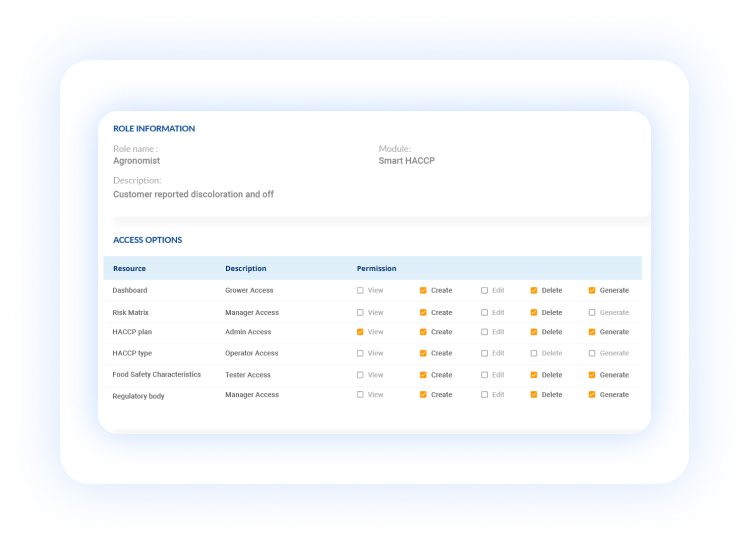Enable Edit for Regulatory body
Screen dimensions: 749x544
tap(484, 395)
